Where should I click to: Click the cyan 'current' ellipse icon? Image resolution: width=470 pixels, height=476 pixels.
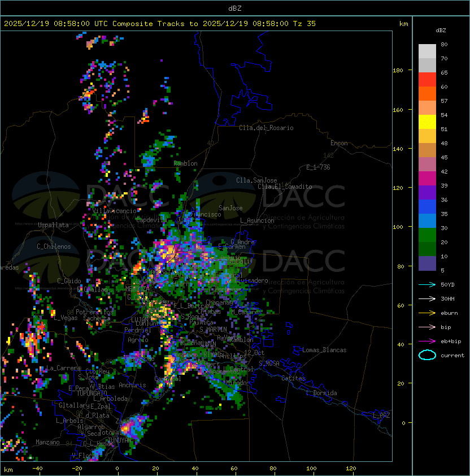pos(427,355)
